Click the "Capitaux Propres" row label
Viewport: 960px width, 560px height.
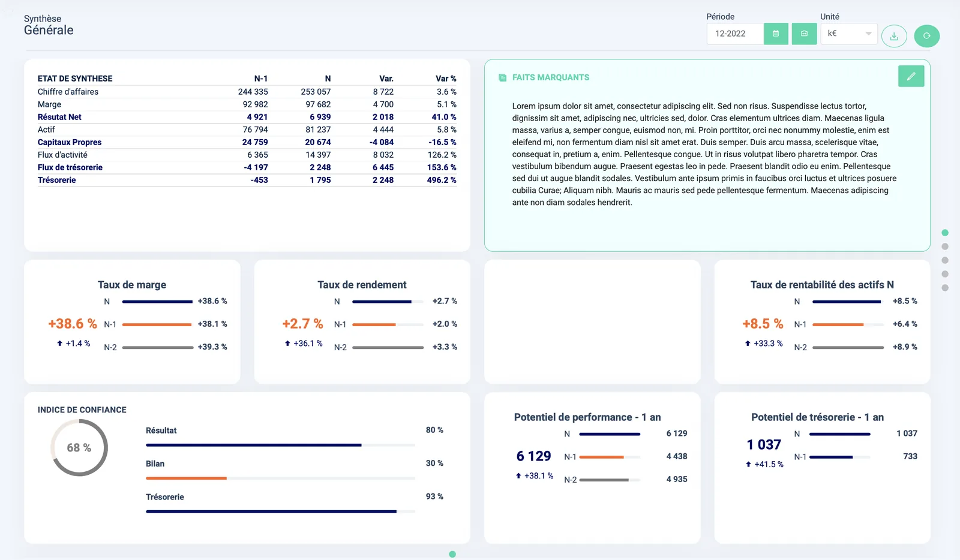click(70, 142)
